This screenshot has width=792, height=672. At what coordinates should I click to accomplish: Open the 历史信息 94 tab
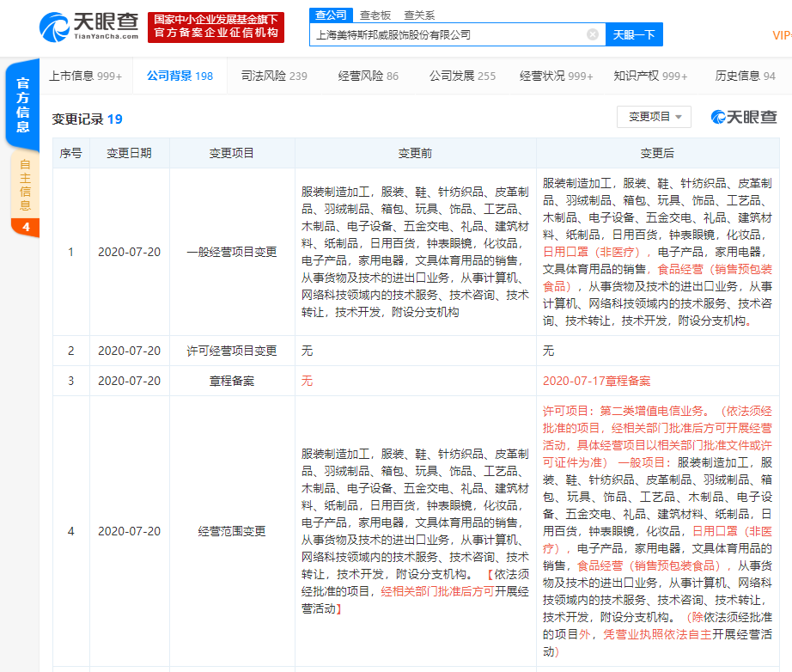(745, 76)
